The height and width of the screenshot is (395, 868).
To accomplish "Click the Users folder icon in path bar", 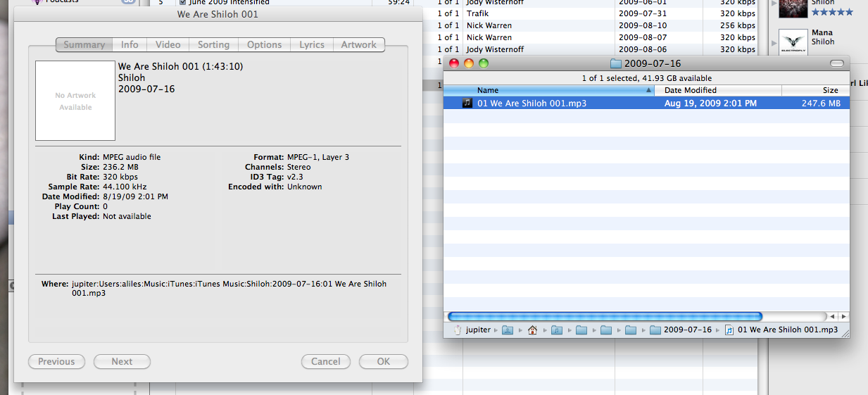I will coord(508,330).
